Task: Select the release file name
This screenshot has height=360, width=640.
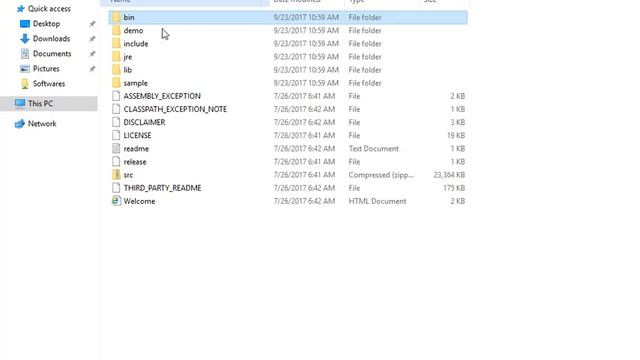Action: coord(135,162)
